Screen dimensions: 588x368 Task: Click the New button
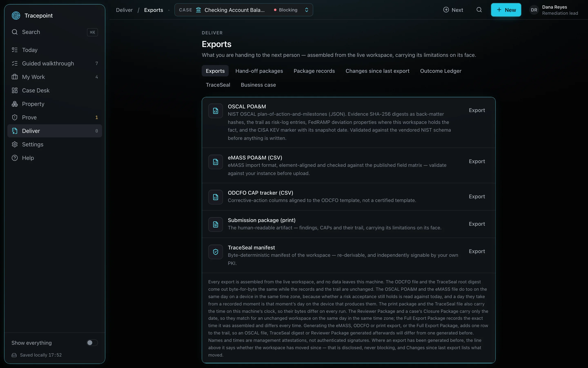[506, 10]
